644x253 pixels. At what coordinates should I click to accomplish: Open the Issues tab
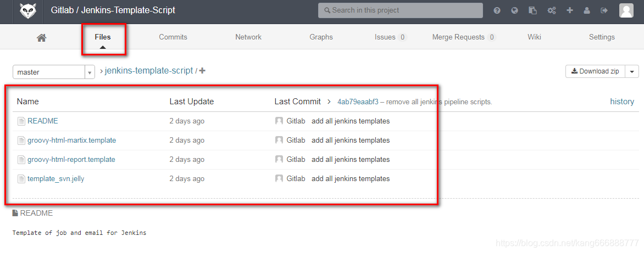pos(390,37)
